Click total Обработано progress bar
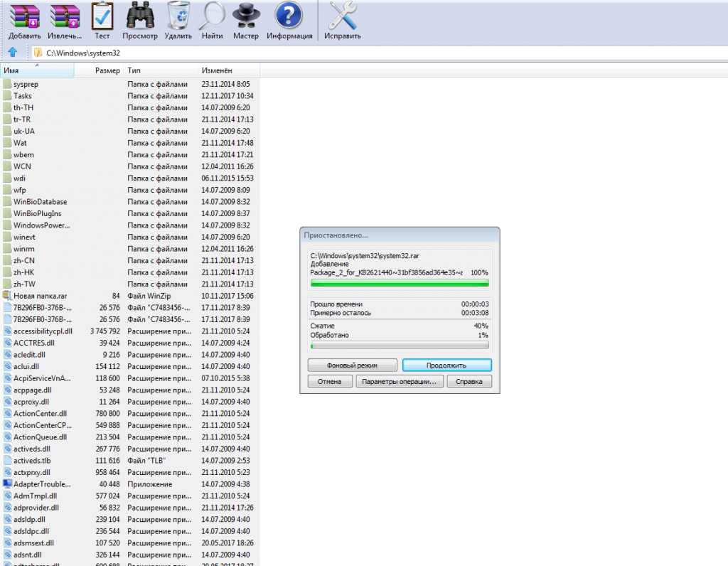 click(x=400, y=346)
